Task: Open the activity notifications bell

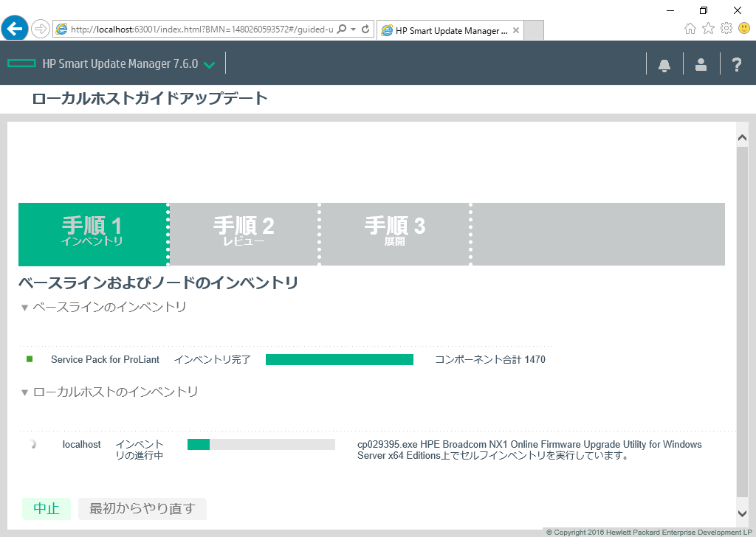Action: (x=664, y=64)
